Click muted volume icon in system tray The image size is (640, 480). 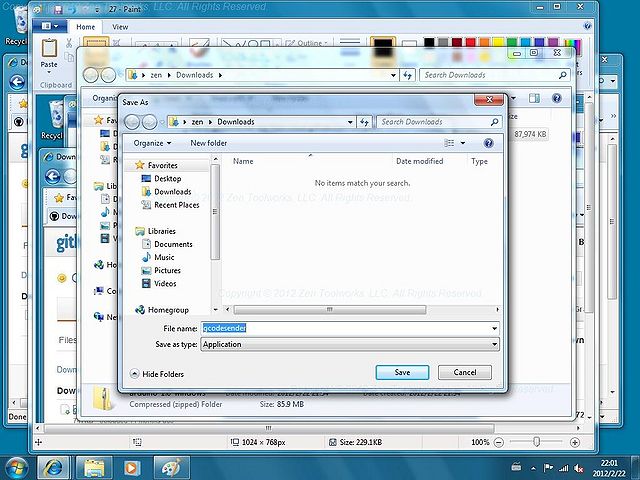point(578,468)
